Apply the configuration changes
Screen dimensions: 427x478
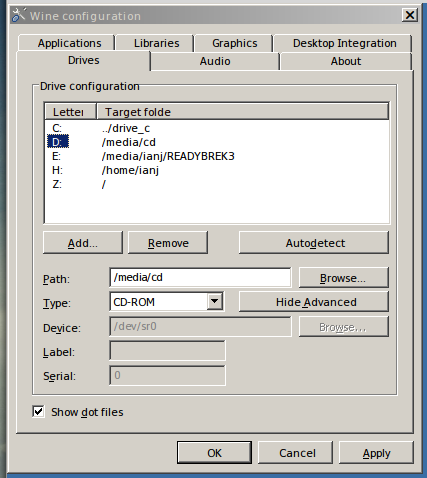coord(376,453)
